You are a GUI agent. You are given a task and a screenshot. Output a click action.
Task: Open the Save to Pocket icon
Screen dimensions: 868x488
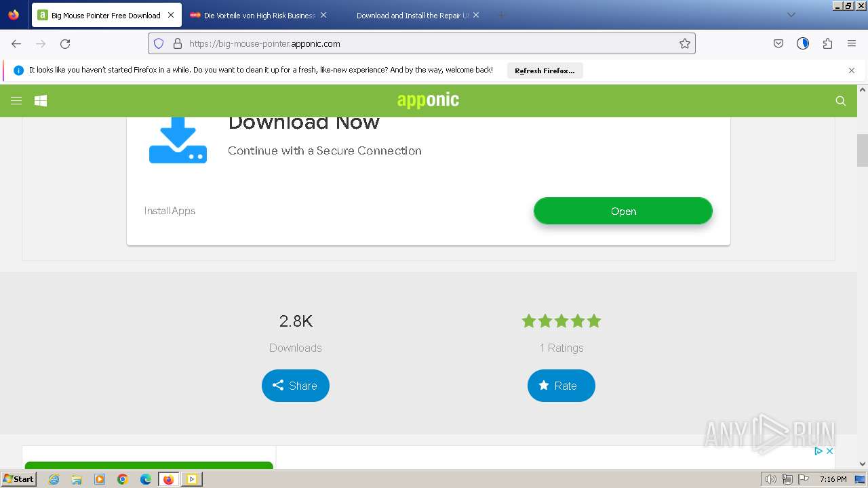pyautogui.click(x=778, y=43)
